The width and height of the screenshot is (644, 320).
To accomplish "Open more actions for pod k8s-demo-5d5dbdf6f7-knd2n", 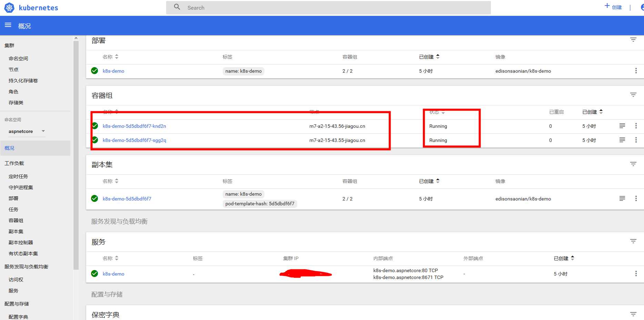I will (x=636, y=126).
